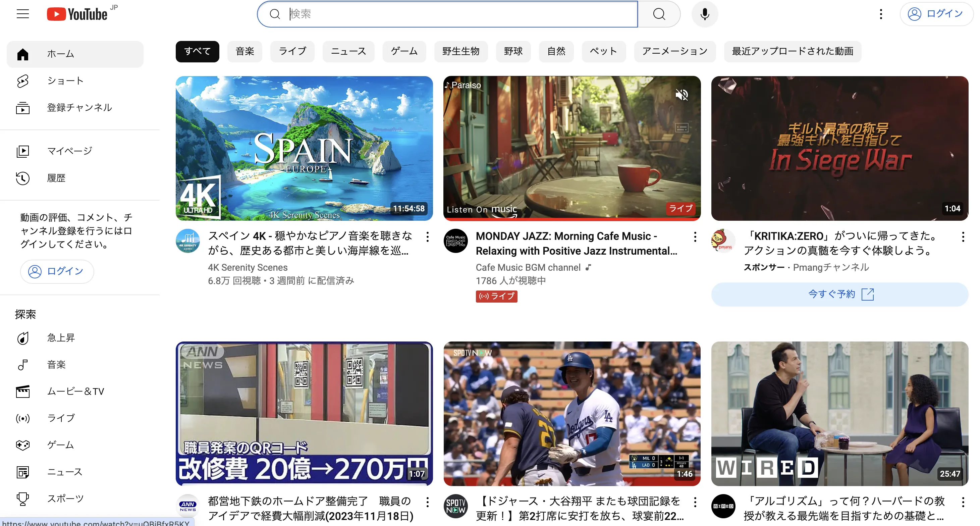
Task: Click the ANN News channel avatar
Action: [x=188, y=506]
